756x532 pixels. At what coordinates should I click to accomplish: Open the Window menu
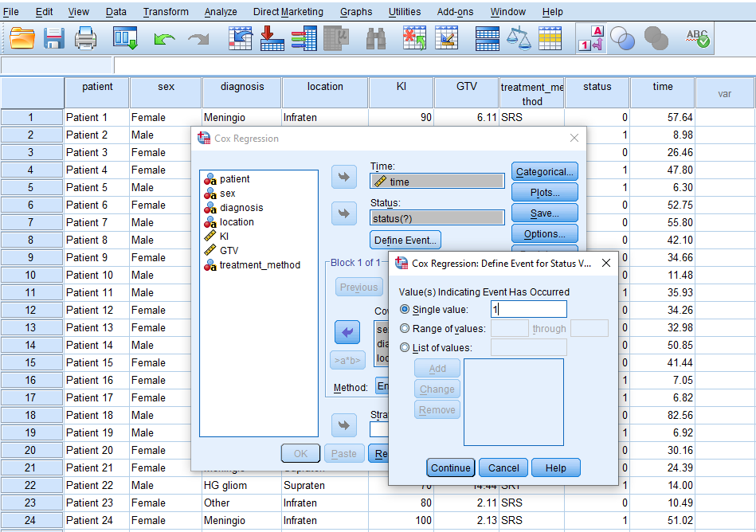click(x=507, y=12)
